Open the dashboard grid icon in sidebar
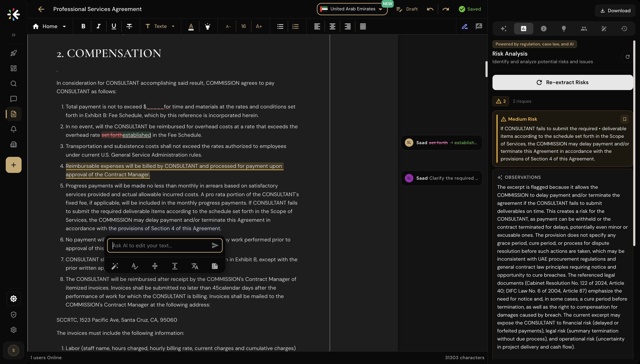640x364 pixels. 14,68
